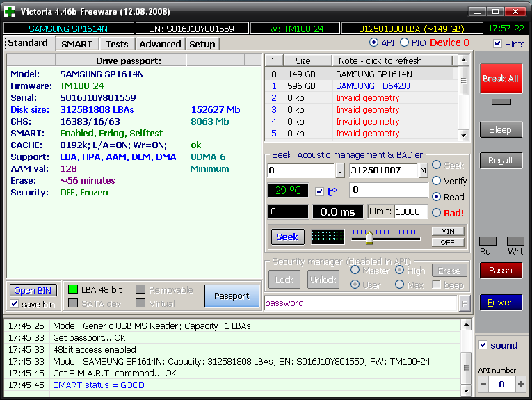The width and height of the screenshot is (532, 400).
Task: Select drive row 0 SAMSUNG SP1614N
Action: tap(362, 74)
